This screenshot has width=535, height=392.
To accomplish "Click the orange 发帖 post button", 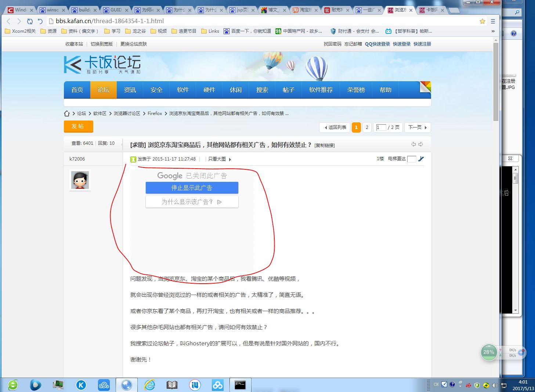I will pos(78,126).
